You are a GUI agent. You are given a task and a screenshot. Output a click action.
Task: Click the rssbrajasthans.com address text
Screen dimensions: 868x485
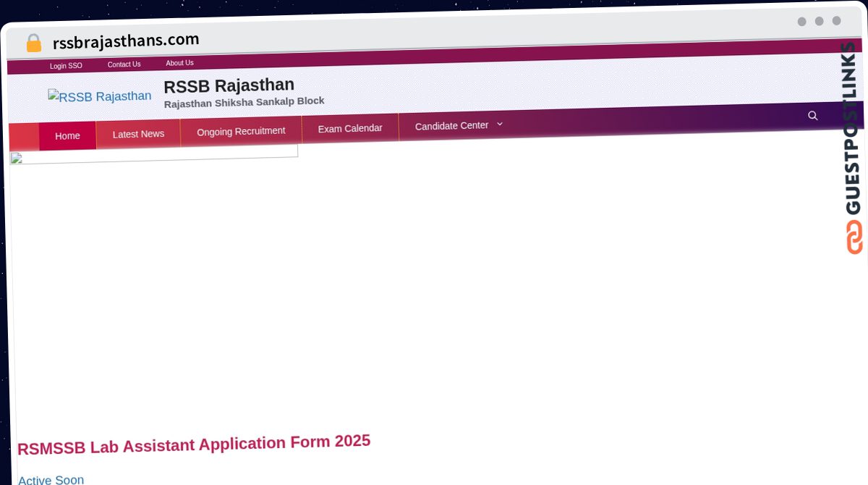click(126, 41)
